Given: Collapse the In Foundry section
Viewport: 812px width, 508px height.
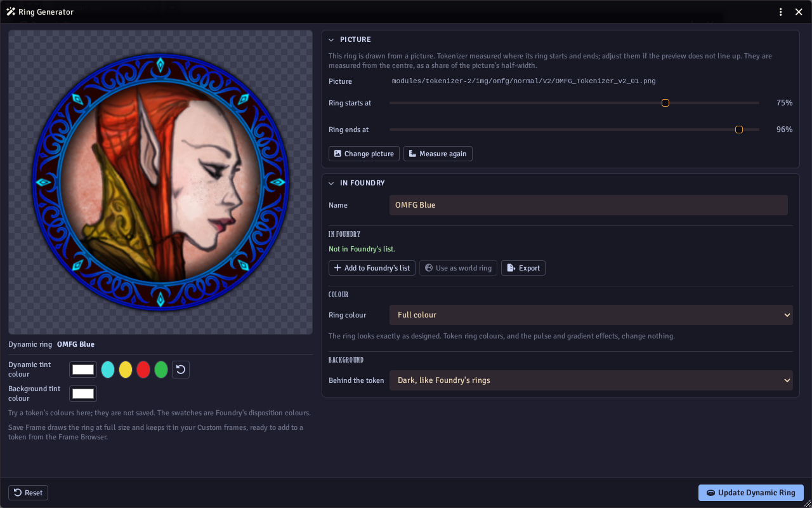Looking at the screenshot, I should 331,183.
